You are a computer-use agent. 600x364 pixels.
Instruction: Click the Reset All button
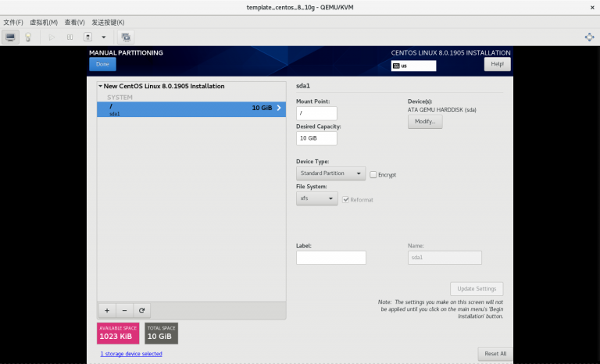[x=495, y=354]
